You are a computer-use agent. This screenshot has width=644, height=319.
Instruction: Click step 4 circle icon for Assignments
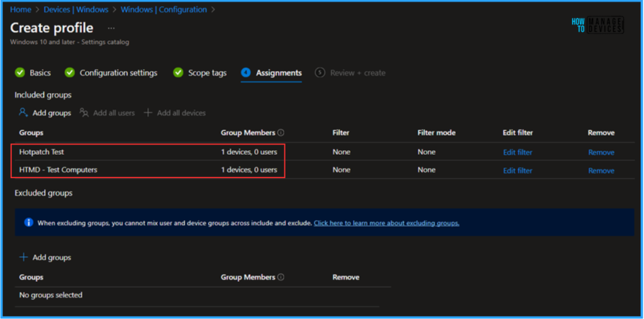pos(246,73)
